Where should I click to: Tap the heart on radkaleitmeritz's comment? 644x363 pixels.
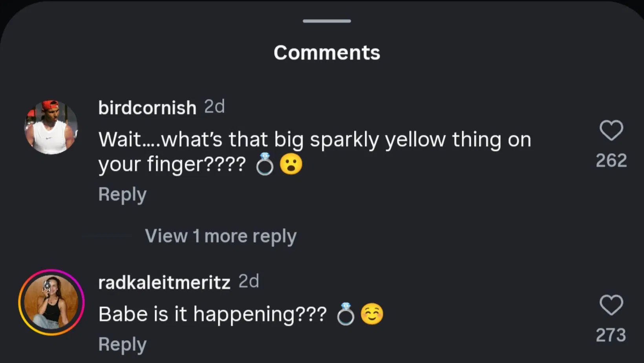[x=611, y=305]
